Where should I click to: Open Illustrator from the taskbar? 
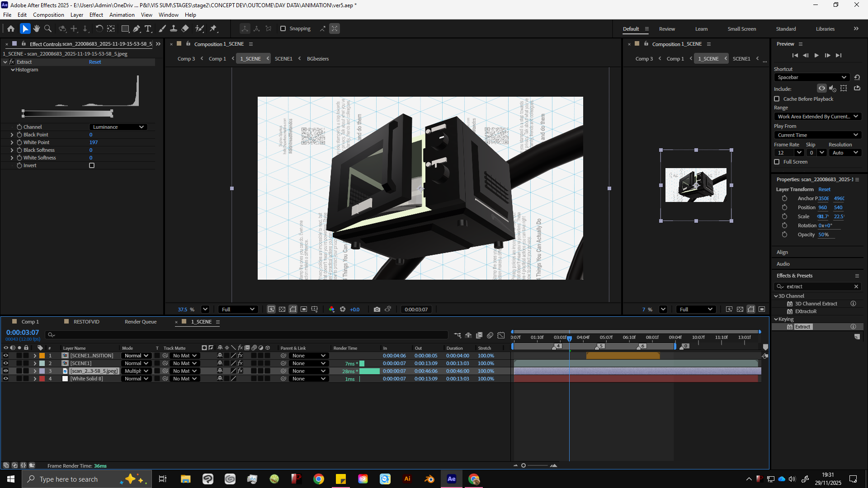point(407,479)
